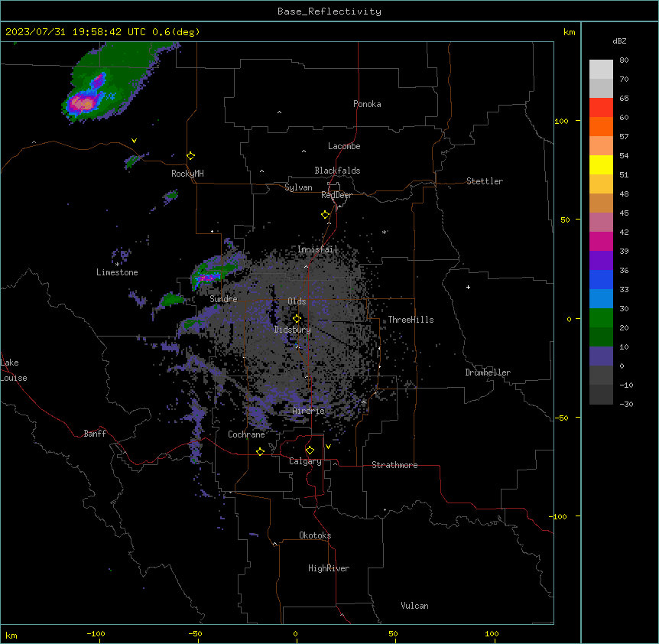Select the orange 60 dBZ legend swatch
The width and height of the screenshot is (659, 644).
pyautogui.click(x=601, y=126)
